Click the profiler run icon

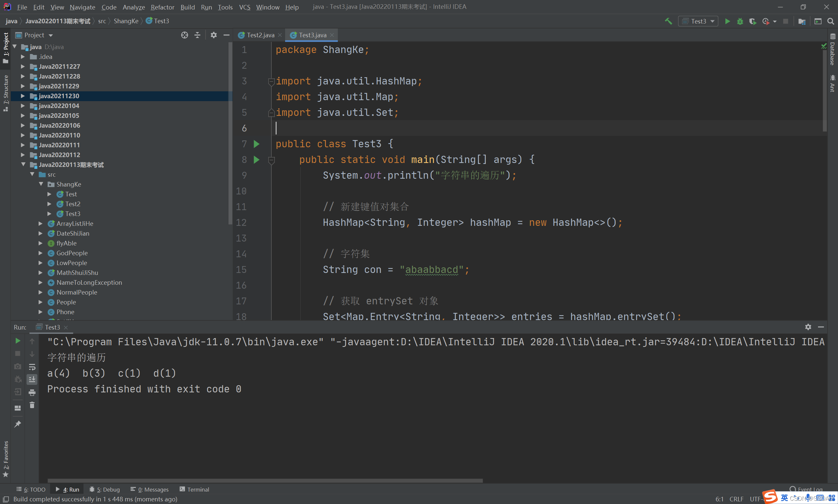[x=766, y=21]
